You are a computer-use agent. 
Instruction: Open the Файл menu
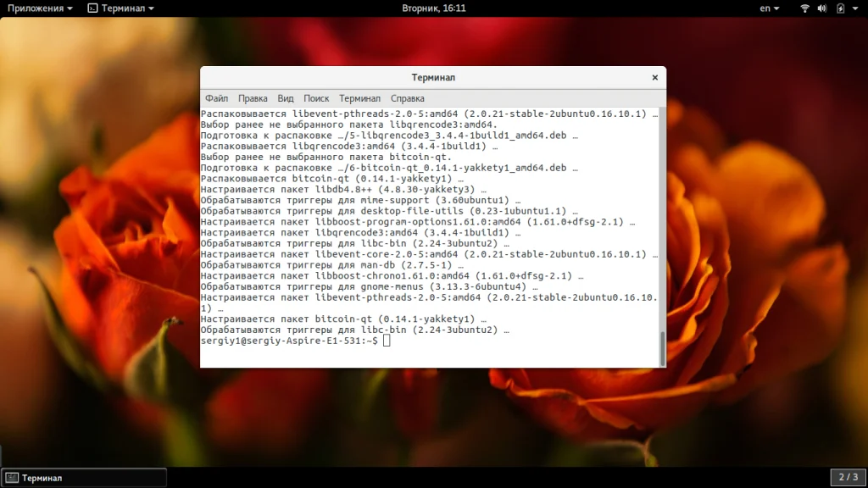216,98
